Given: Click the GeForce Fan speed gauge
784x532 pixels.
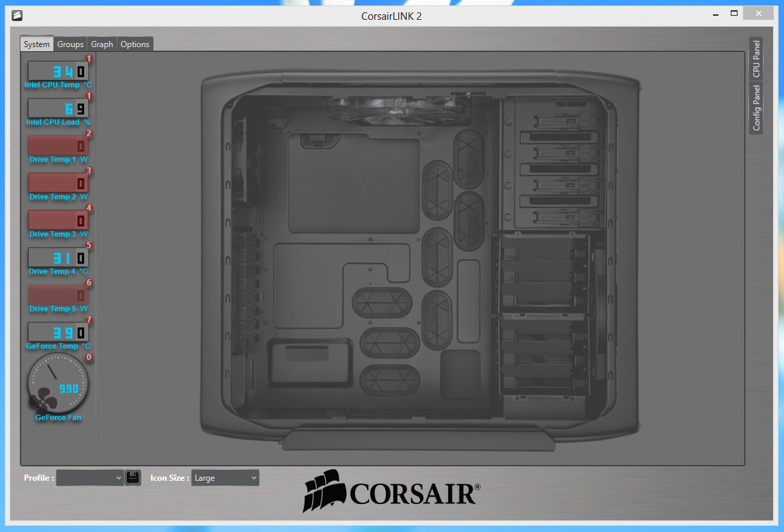Looking at the screenshot, I should 57,383.
